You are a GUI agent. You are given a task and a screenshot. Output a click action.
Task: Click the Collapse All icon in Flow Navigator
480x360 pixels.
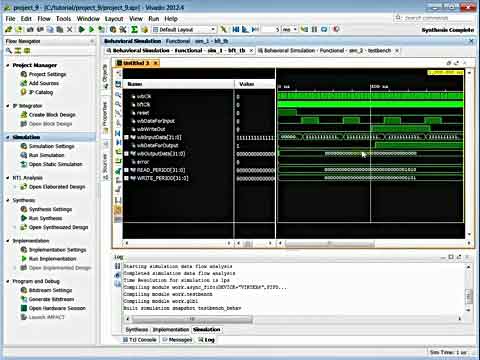tap(18, 51)
